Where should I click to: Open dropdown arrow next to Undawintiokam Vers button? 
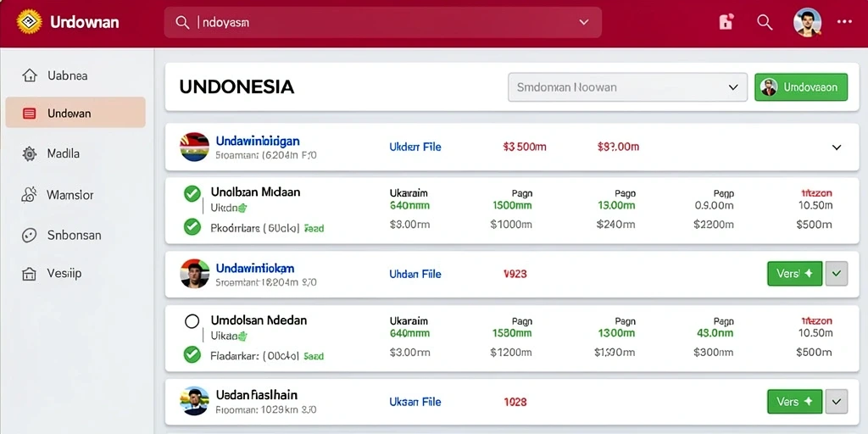(837, 274)
